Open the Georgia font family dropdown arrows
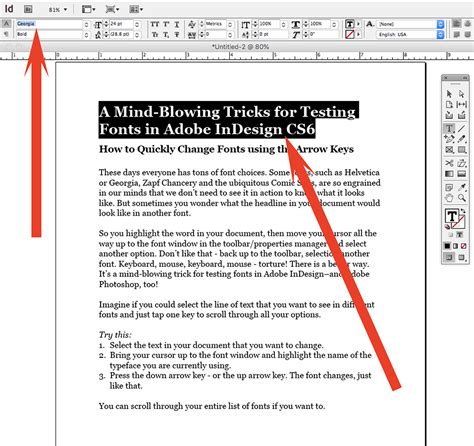The width and height of the screenshot is (474, 446). [87, 24]
